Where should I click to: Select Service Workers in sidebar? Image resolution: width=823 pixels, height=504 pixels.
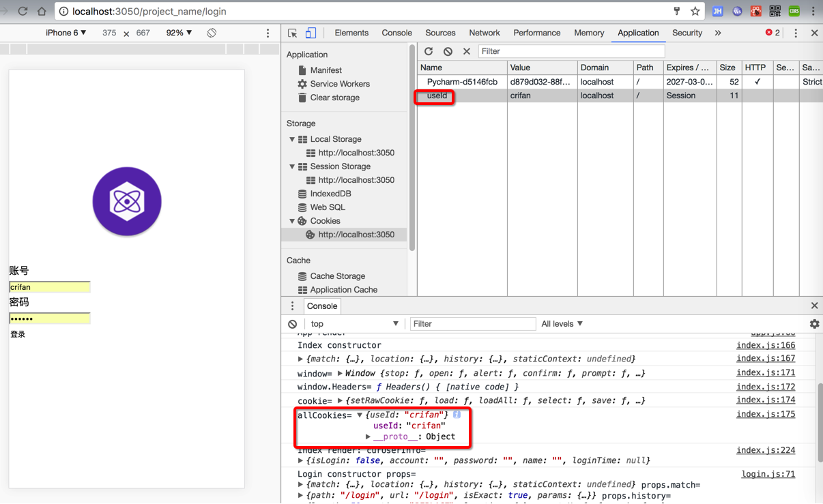(x=339, y=84)
